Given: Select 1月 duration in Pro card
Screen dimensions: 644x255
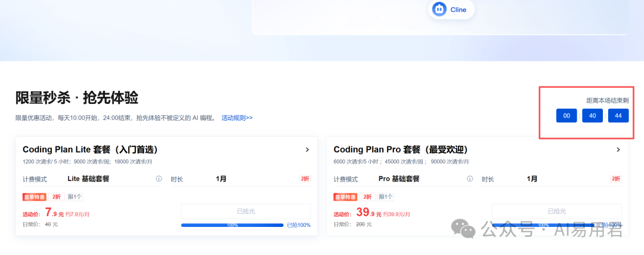Looking at the screenshot, I should 532,179.
